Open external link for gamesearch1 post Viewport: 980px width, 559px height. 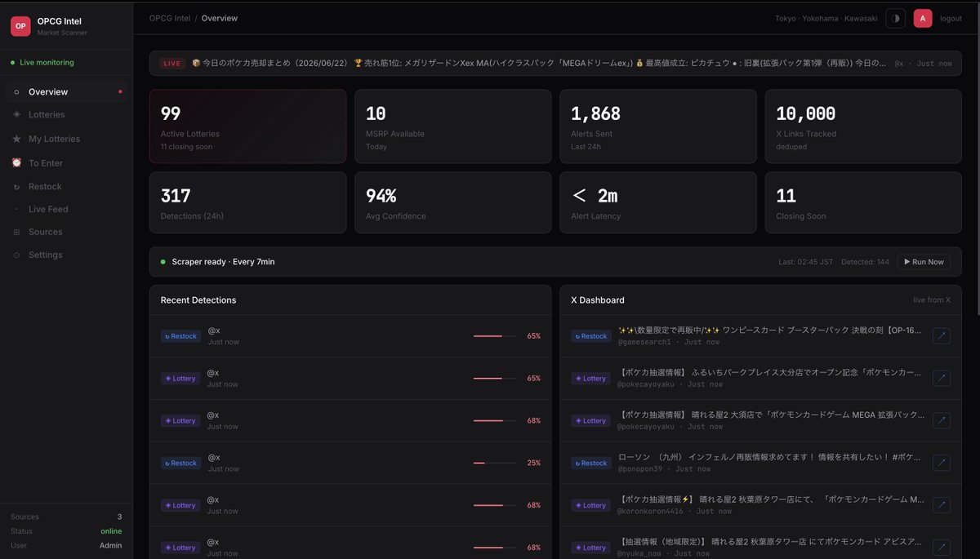tap(941, 335)
